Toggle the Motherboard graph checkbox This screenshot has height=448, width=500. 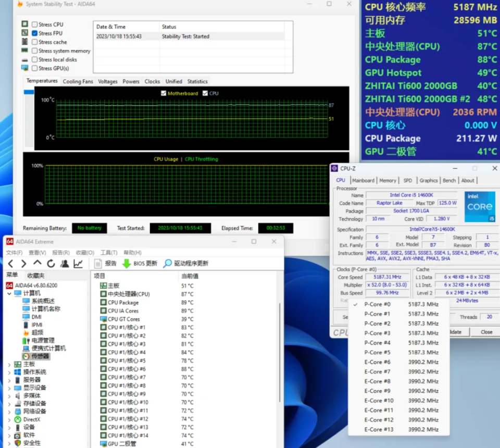164,93
